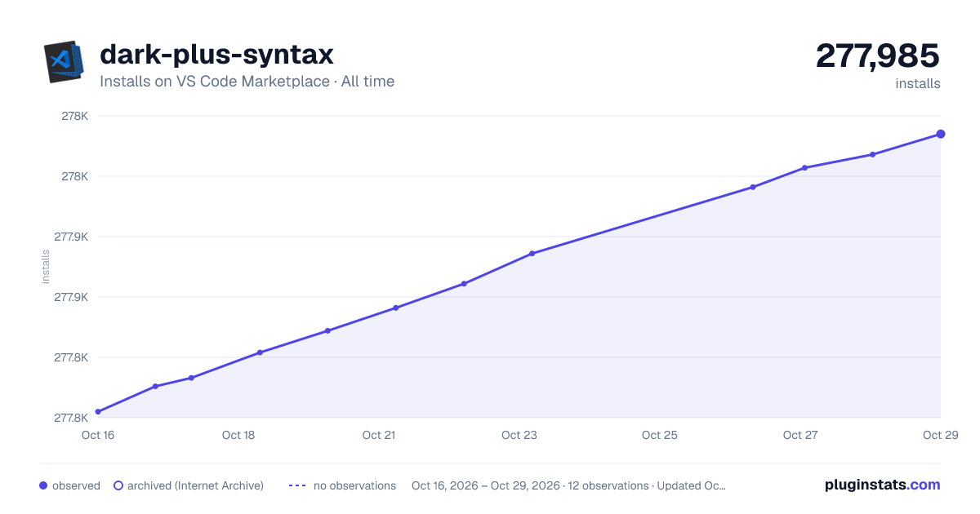This screenshot has height=514, width=980.
Task: Click the Oct 25 axis label
Action: tap(660, 435)
